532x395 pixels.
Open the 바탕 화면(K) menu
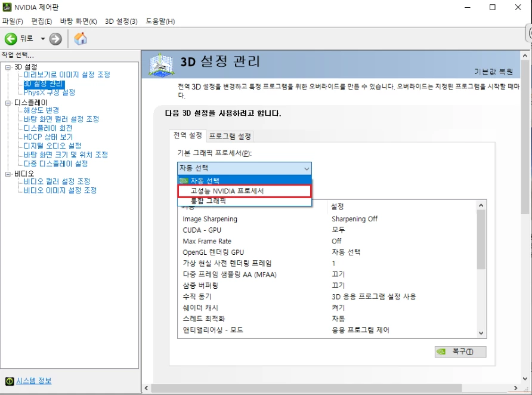(x=78, y=21)
